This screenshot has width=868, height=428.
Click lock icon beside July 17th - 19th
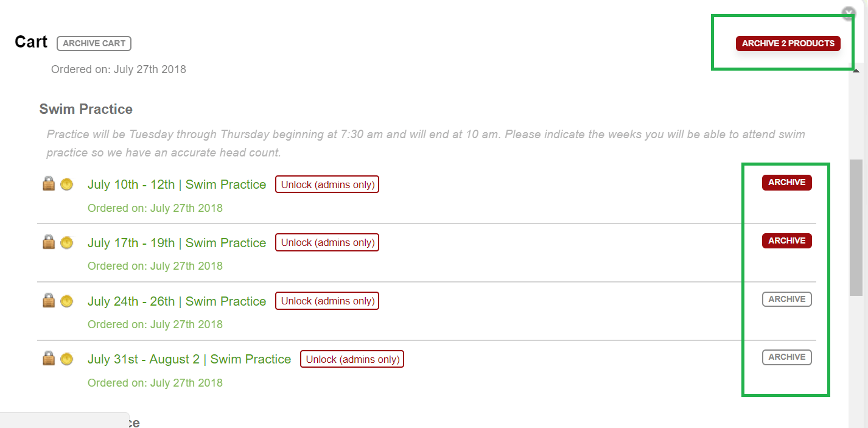point(49,242)
